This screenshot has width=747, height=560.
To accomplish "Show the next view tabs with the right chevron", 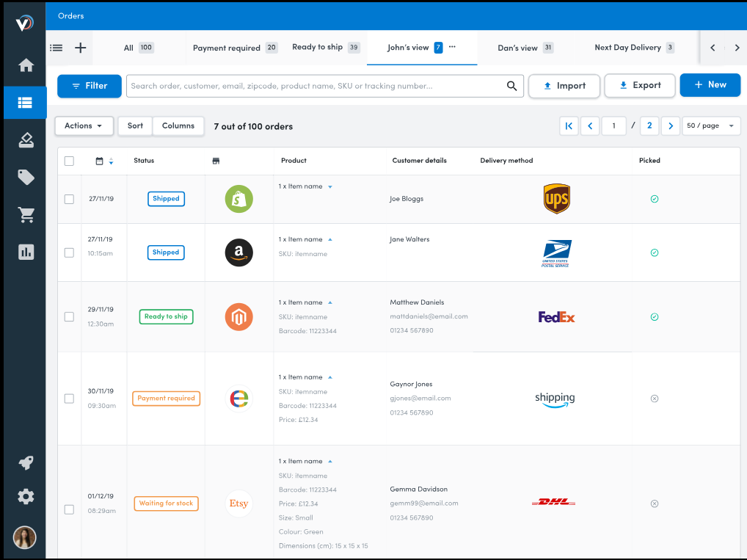I will [x=737, y=48].
